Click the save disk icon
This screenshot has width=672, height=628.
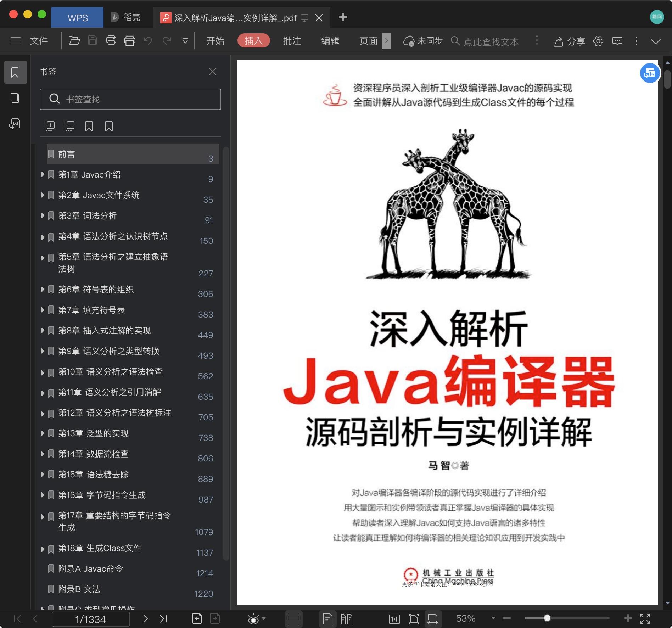coord(93,41)
